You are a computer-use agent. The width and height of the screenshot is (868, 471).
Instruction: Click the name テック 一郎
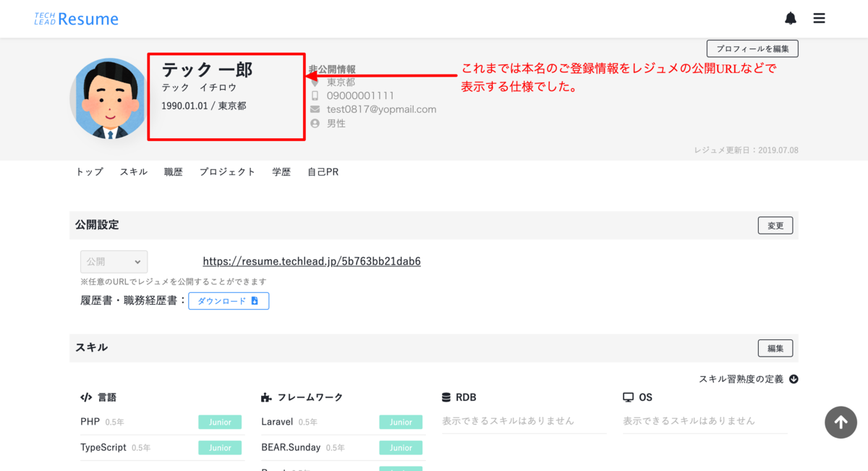coord(207,69)
